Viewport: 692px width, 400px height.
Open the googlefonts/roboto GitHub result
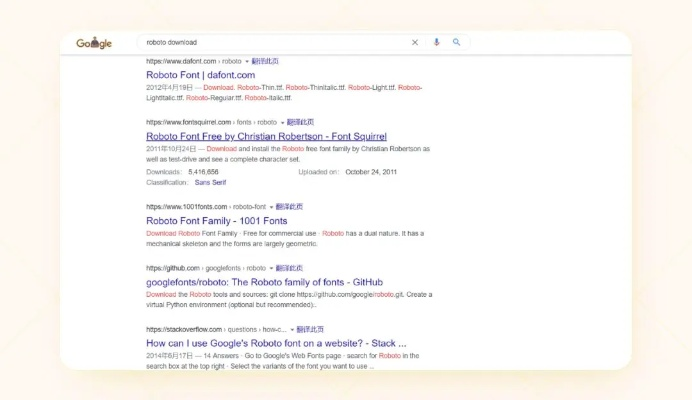[264, 282]
